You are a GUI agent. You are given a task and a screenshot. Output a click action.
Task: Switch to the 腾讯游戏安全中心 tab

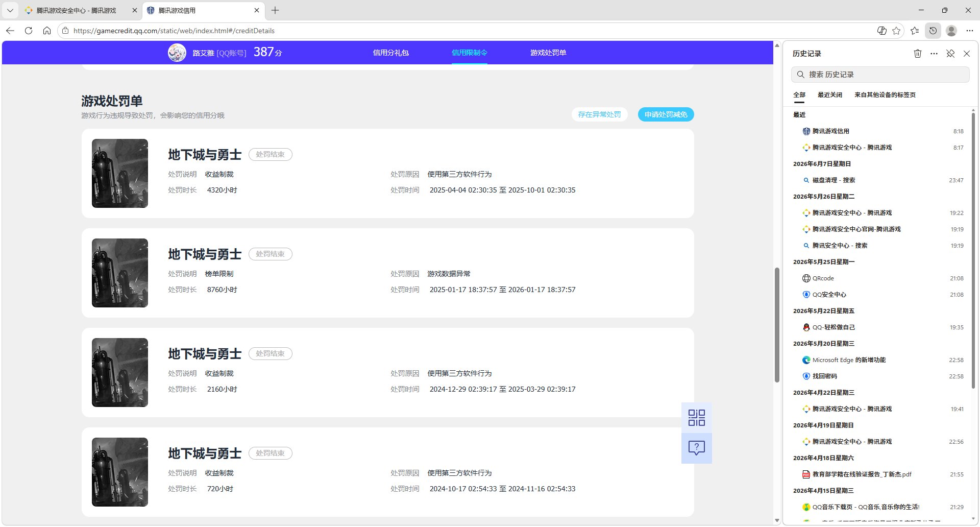[x=76, y=10]
